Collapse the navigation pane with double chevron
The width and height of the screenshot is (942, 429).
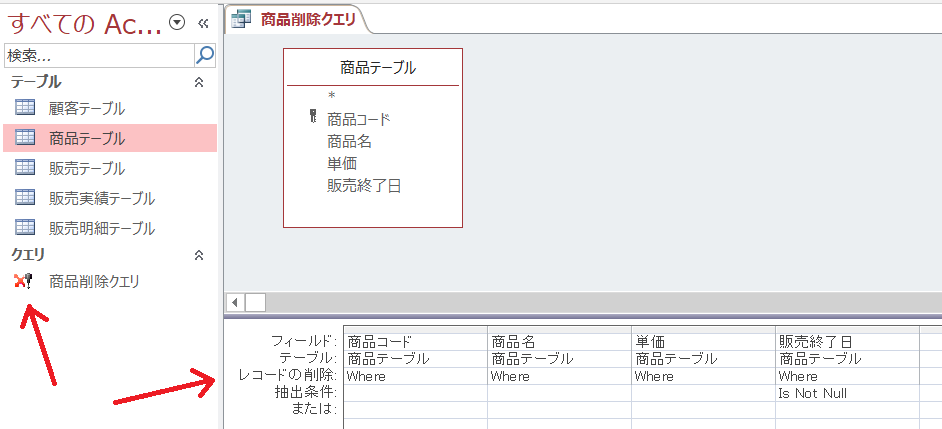[203, 23]
